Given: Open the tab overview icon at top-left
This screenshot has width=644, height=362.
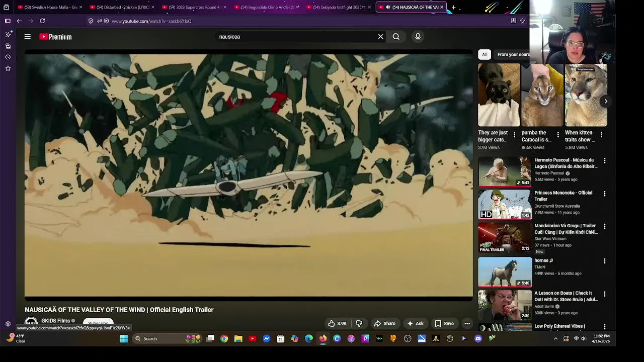Looking at the screenshot, I should (x=7, y=7).
